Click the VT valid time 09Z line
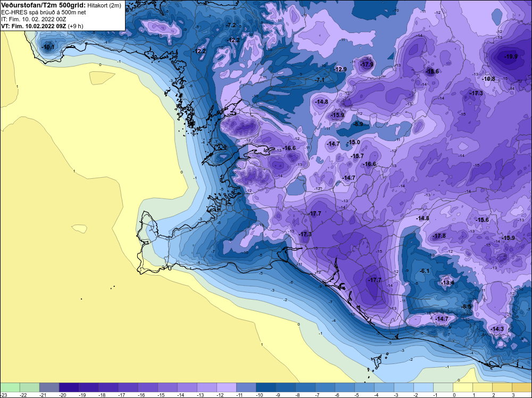The height and width of the screenshot is (398, 532). coord(42,26)
